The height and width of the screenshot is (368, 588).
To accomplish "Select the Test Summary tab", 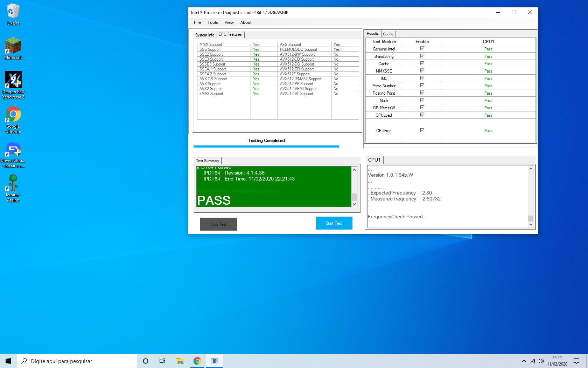I will tap(208, 161).
